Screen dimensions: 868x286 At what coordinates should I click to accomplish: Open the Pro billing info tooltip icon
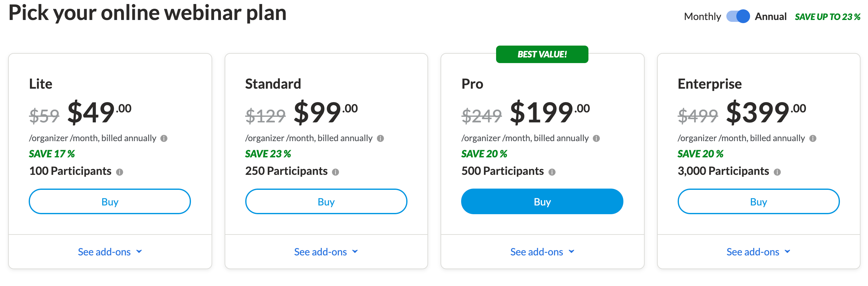coord(597,138)
